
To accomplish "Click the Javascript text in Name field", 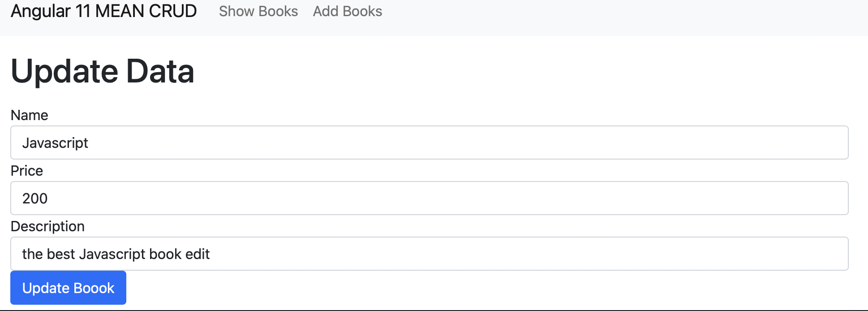I will tap(55, 143).
